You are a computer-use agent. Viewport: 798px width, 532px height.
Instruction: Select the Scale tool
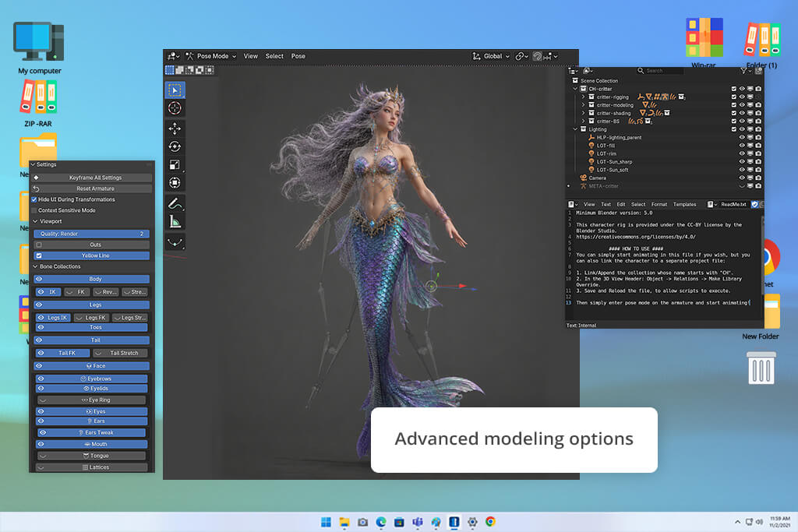pyautogui.click(x=175, y=164)
